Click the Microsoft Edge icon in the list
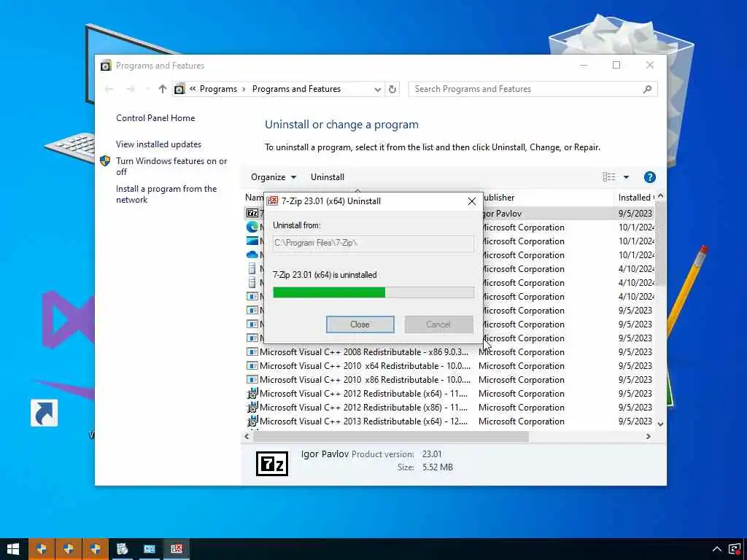Viewport: 747px width, 560px height. coord(252,227)
